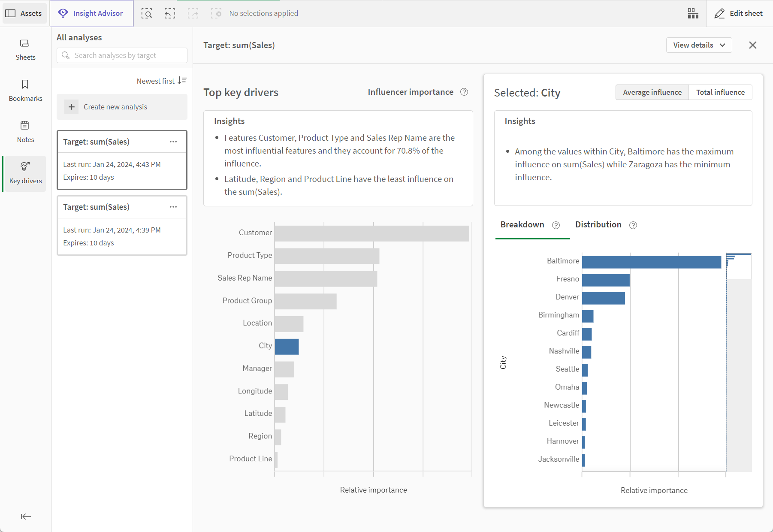
Task: Click the highlighted City bar
Action: click(x=287, y=347)
